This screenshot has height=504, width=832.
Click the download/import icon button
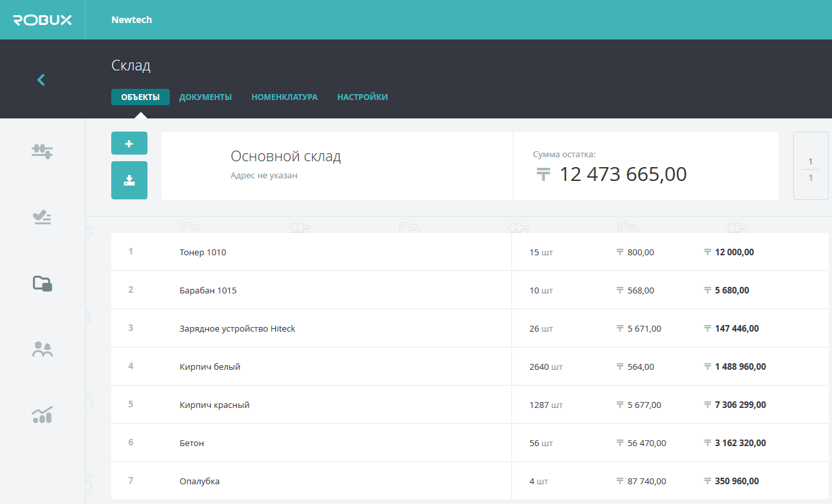click(x=129, y=180)
